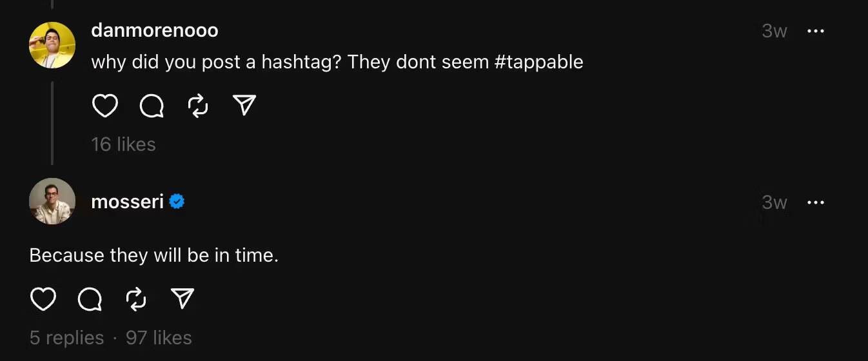Open three-dot menu on mosseri's post
Viewport: 868px width, 361px height.
coord(816,202)
